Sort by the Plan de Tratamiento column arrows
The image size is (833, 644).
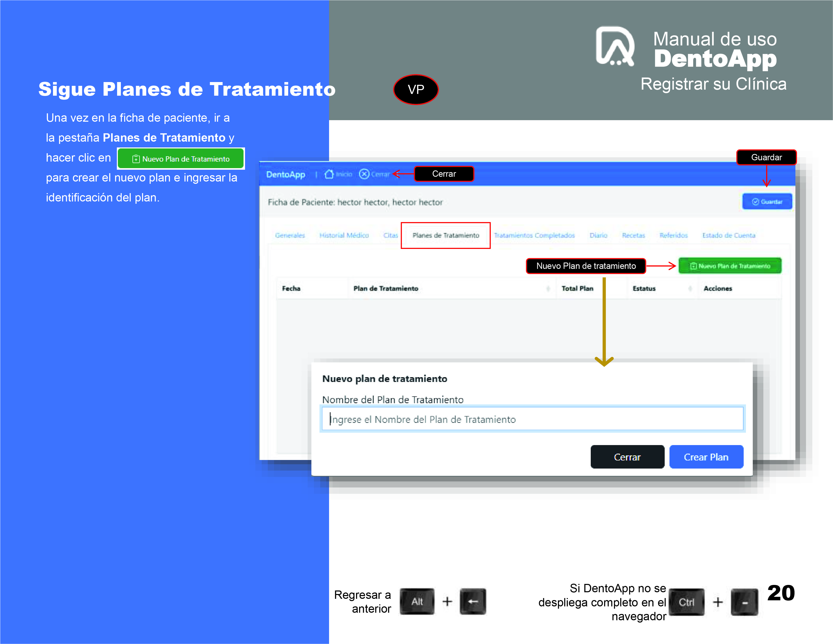click(x=548, y=289)
